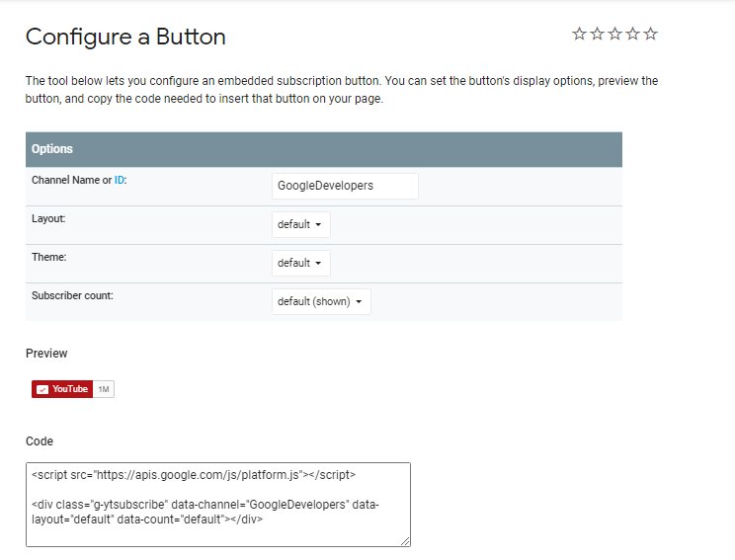The width and height of the screenshot is (735, 560).
Task: Click the code box resize handle
Action: (405, 541)
